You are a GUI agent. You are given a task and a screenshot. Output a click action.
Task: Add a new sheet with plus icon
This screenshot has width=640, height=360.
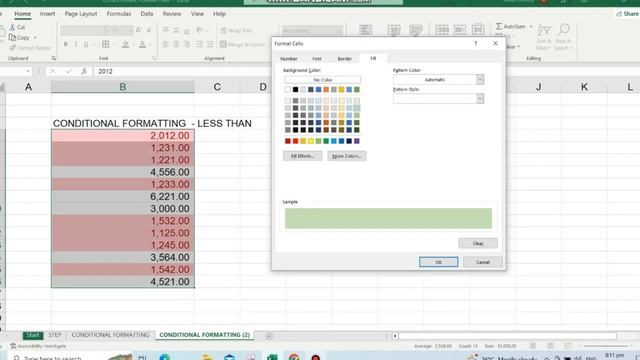269,336
